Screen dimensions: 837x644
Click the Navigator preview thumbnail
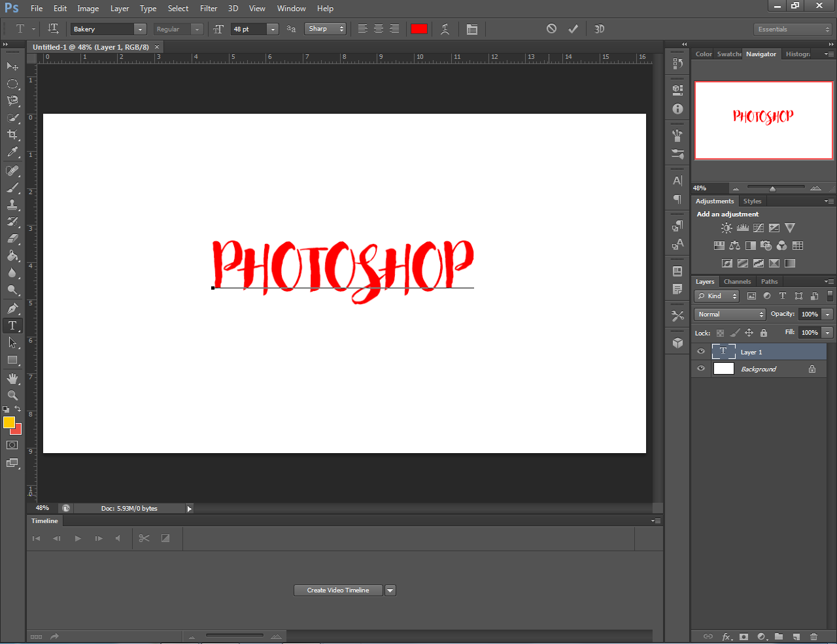tap(764, 120)
